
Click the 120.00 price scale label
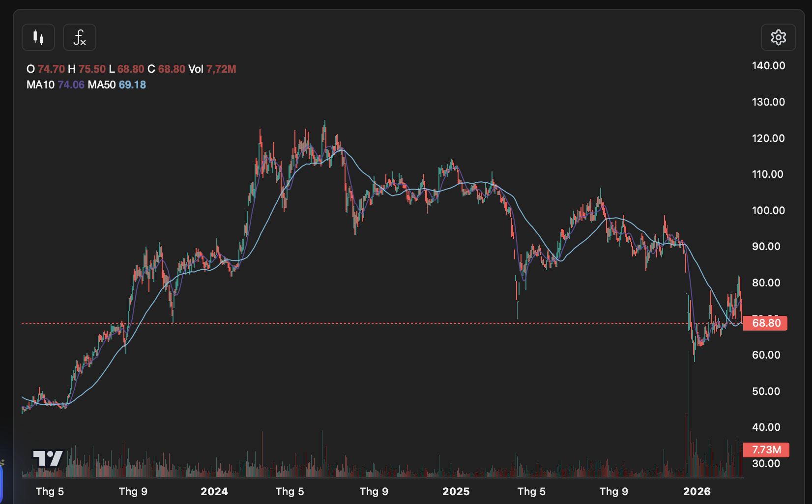pos(768,139)
